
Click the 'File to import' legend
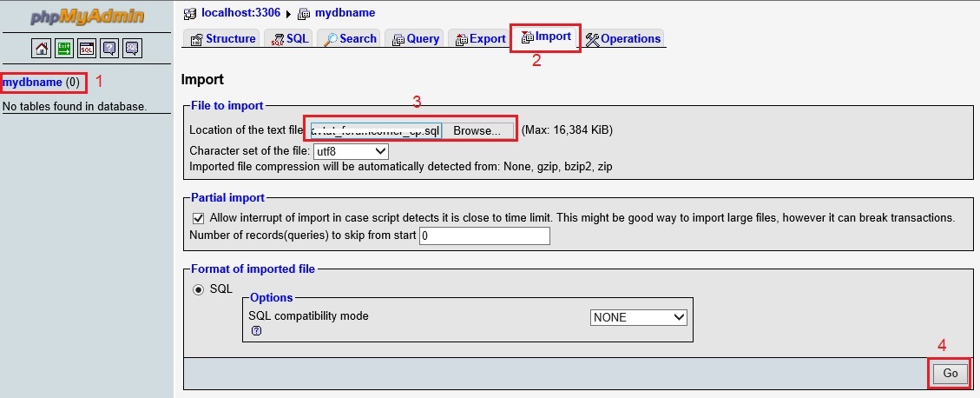tap(227, 106)
